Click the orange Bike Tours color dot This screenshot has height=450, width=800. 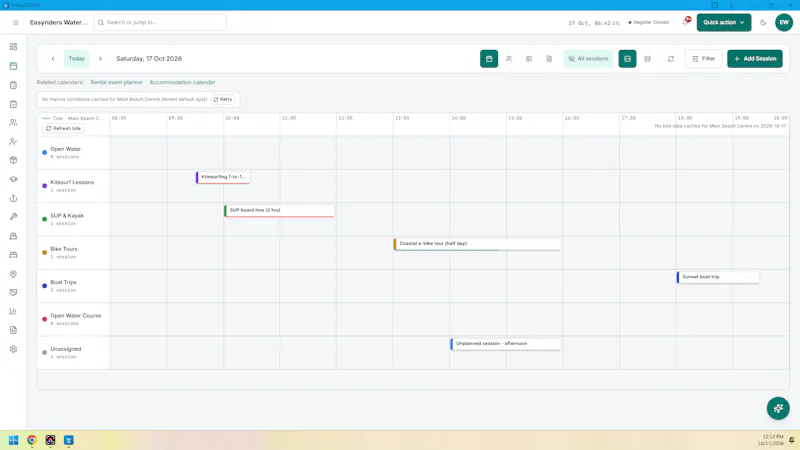pos(44,253)
